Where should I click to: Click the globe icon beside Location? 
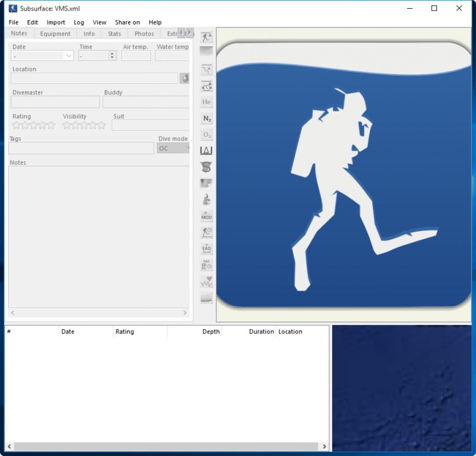tap(184, 78)
